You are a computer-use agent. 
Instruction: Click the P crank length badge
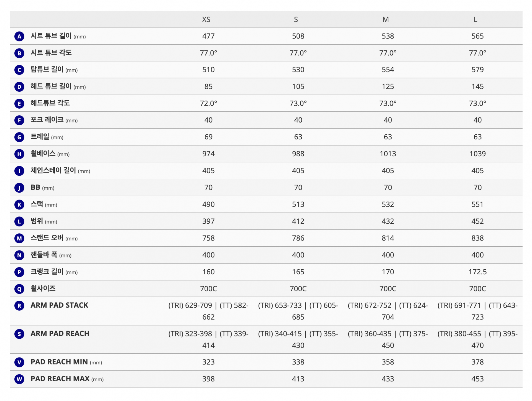click(x=19, y=272)
